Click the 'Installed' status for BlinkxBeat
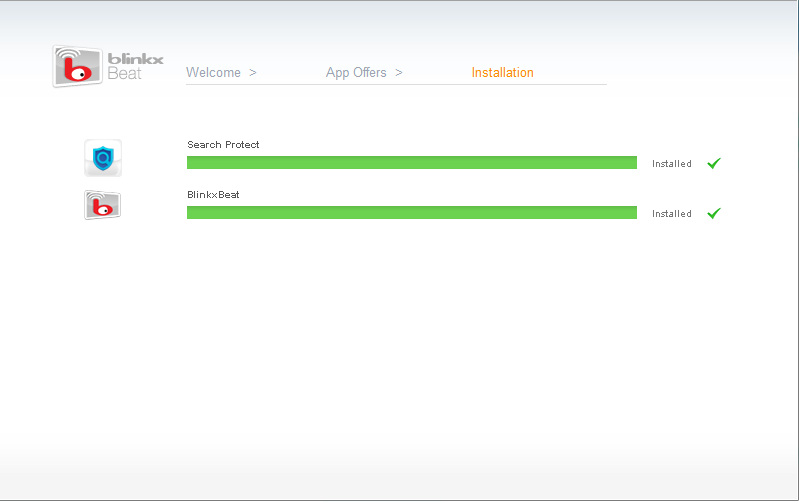The width and height of the screenshot is (799, 502). pos(672,214)
